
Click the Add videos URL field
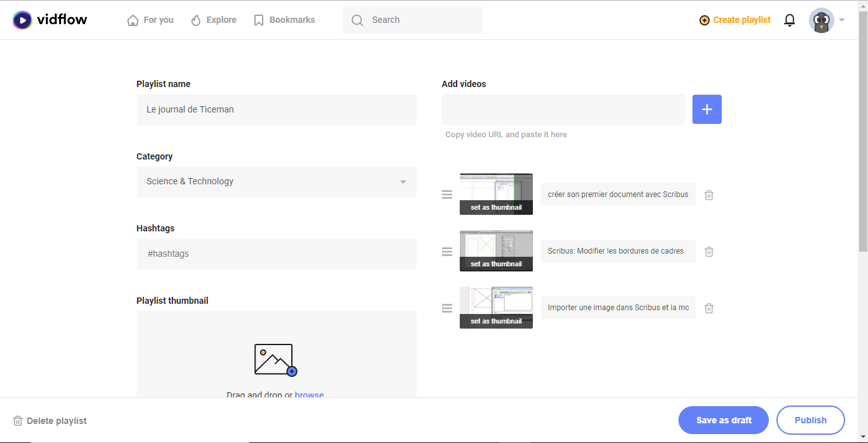[x=563, y=109]
